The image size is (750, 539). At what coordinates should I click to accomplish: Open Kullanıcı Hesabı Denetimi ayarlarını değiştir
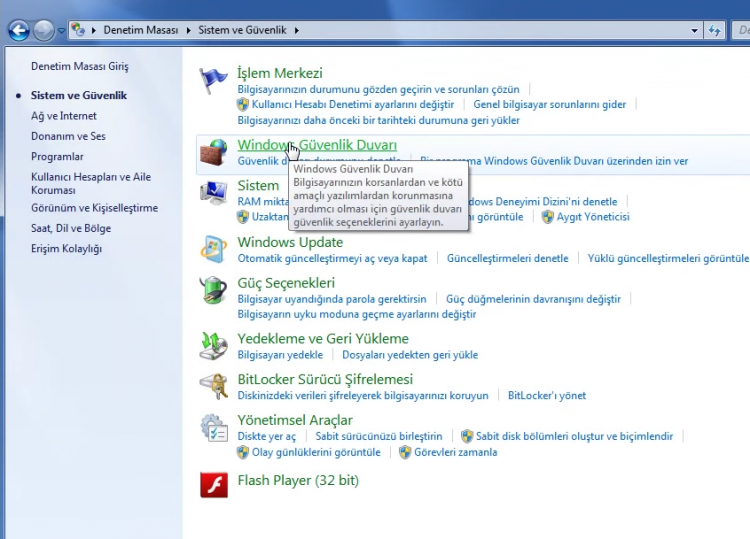point(353,104)
